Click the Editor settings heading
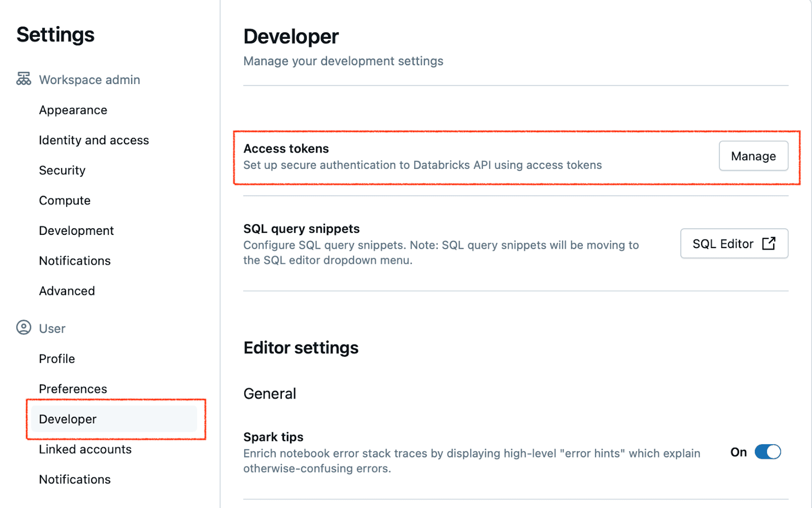 click(301, 348)
